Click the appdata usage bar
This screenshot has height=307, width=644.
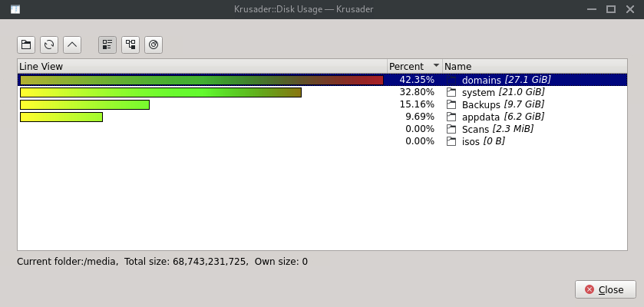61,117
